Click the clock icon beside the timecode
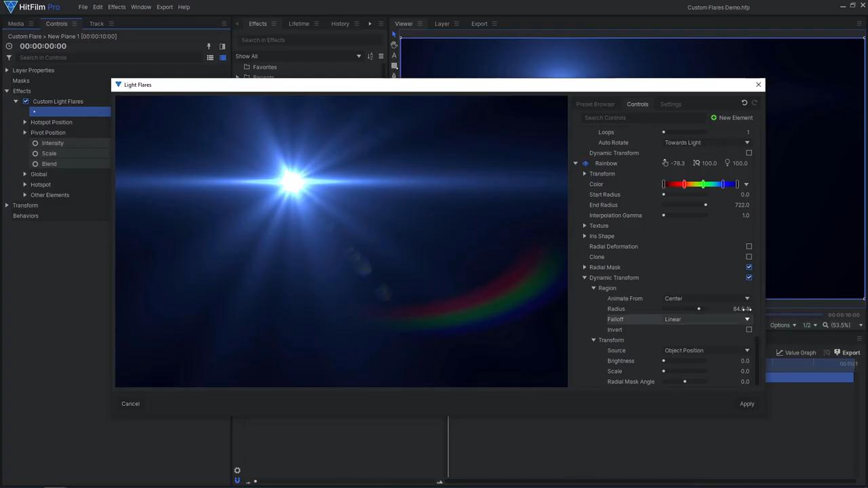 click(x=9, y=46)
